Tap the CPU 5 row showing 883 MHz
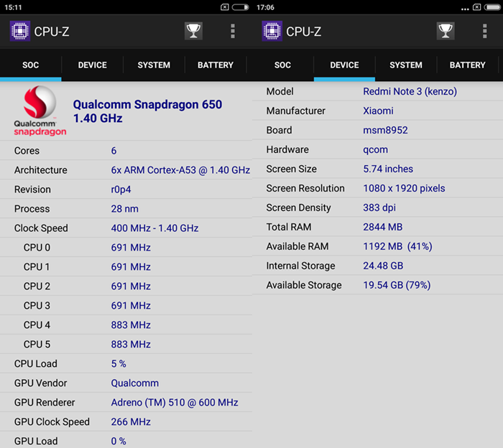Image resolution: width=503 pixels, height=448 pixels. click(x=126, y=344)
